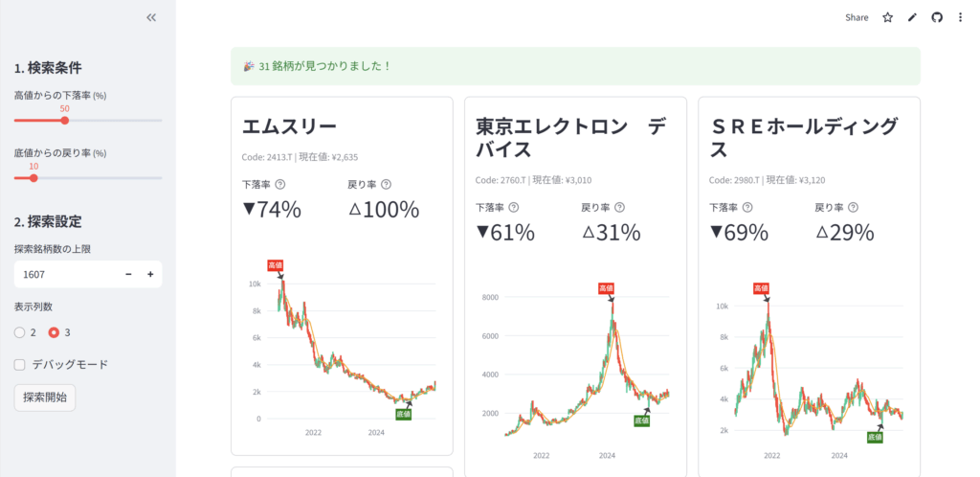Click help icon beside ＳＲＥホールディングス 戻り率

(853, 207)
